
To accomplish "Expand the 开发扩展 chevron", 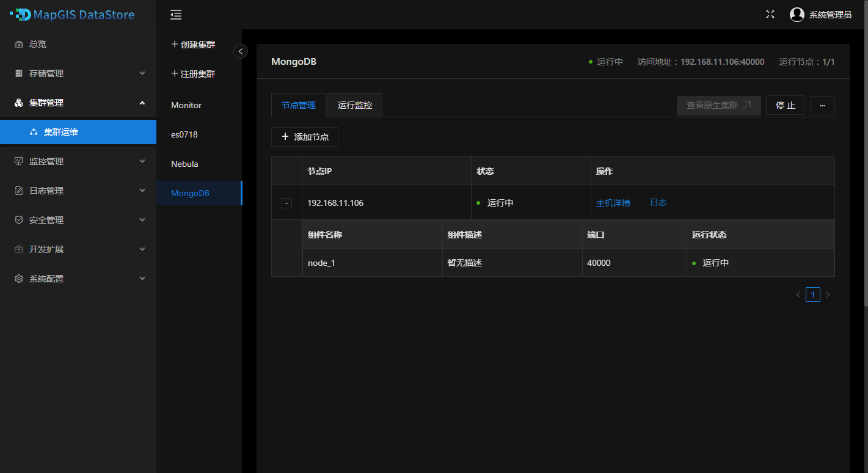I will click(142, 249).
